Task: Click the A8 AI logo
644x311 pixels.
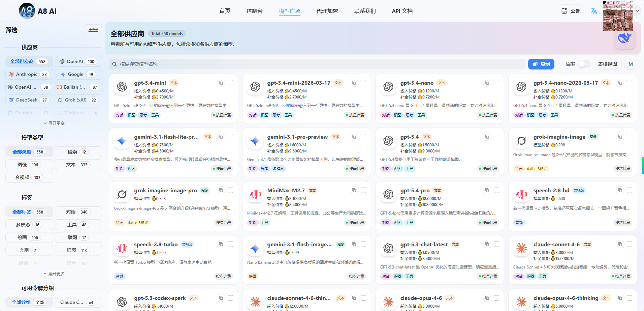Action: pyautogui.click(x=27, y=11)
